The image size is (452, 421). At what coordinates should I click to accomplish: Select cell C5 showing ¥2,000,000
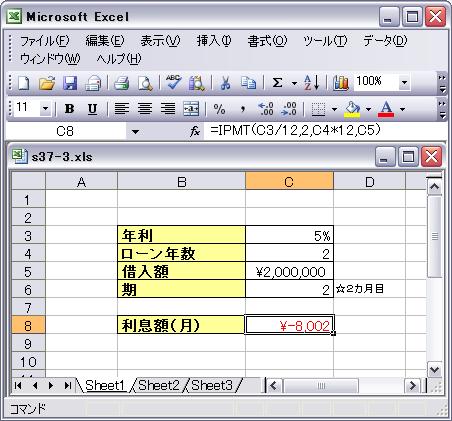point(289,271)
